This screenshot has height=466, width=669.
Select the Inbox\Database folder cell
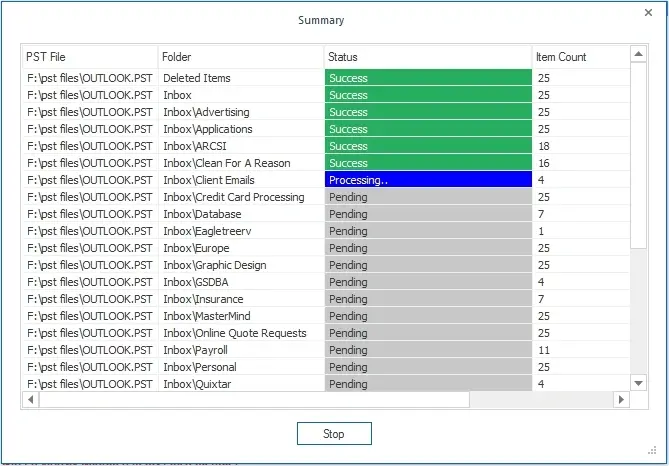(x=241, y=214)
